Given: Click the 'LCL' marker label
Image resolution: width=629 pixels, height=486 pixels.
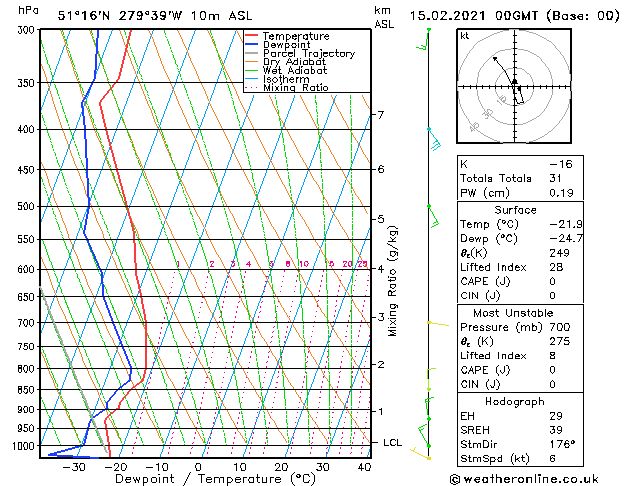Looking at the screenshot, I should (x=392, y=442).
